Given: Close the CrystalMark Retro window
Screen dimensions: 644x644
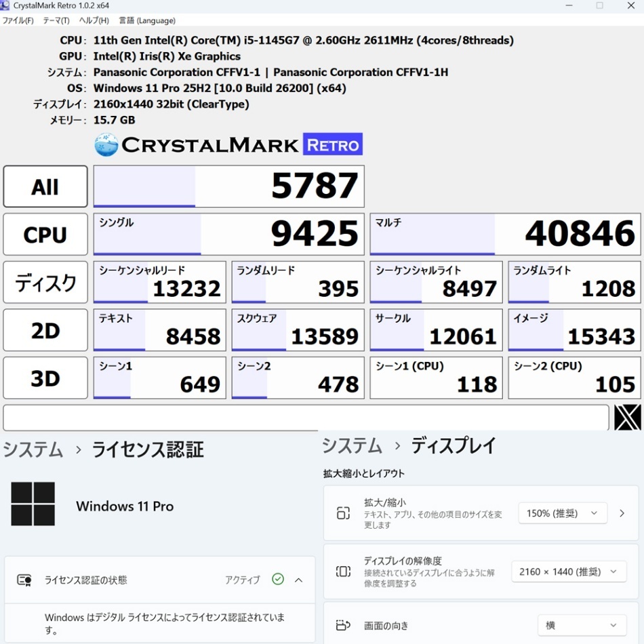Looking at the screenshot, I should [x=631, y=5].
